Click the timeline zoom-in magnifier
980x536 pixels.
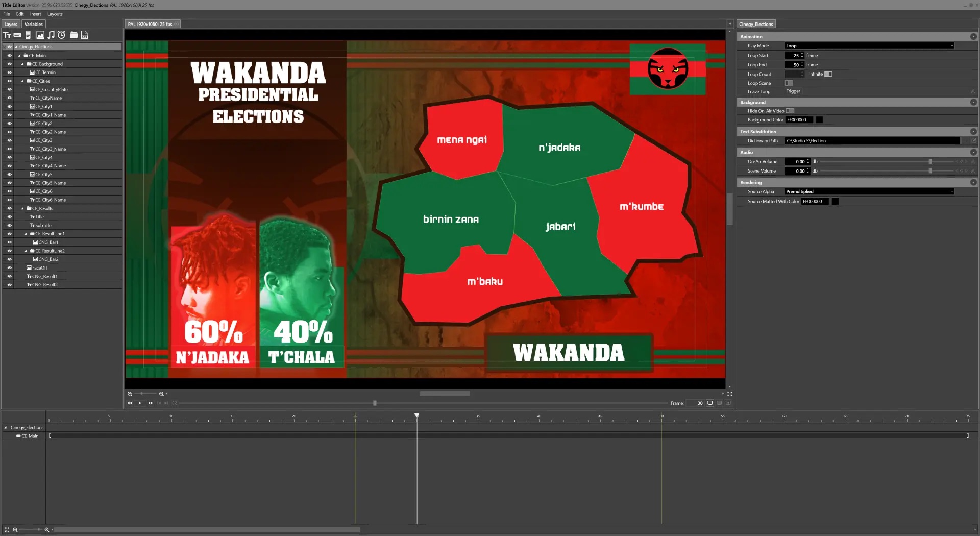pos(47,530)
